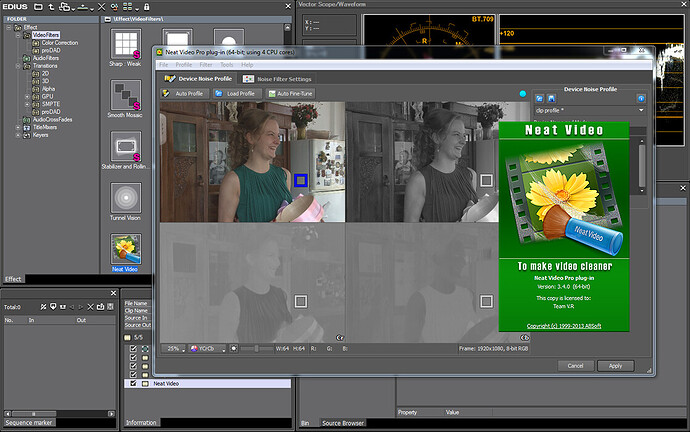Uncheck the Neat Video effect checkbox in Information panel
The width and height of the screenshot is (690, 432).
coord(133,384)
